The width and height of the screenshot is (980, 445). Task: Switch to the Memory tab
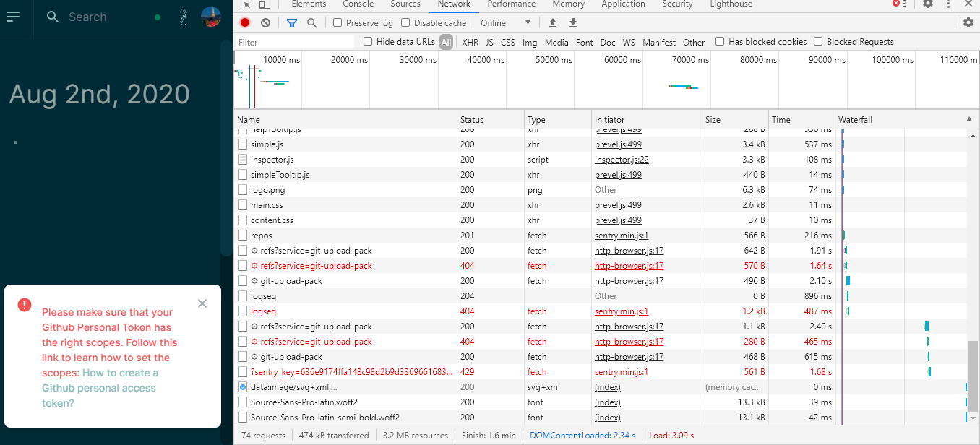click(x=569, y=4)
